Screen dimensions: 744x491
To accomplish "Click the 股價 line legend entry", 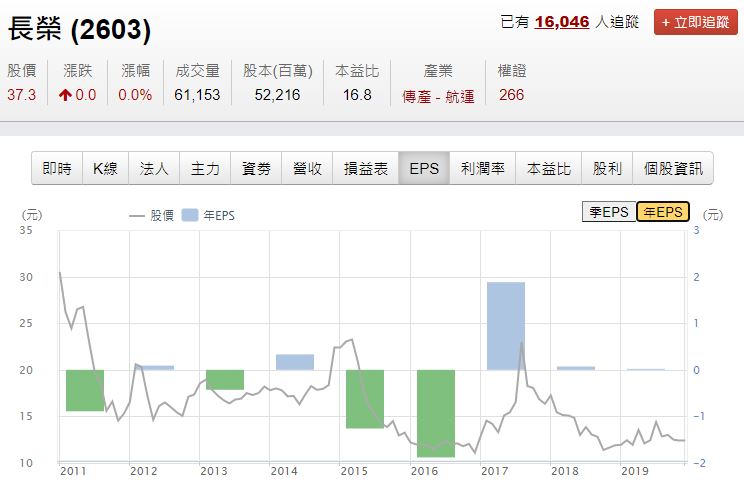I will tap(151, 215).
